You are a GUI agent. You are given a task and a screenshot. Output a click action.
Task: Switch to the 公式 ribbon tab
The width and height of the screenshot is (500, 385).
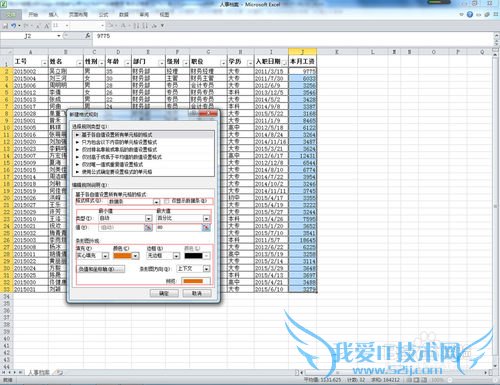point(104,15)
